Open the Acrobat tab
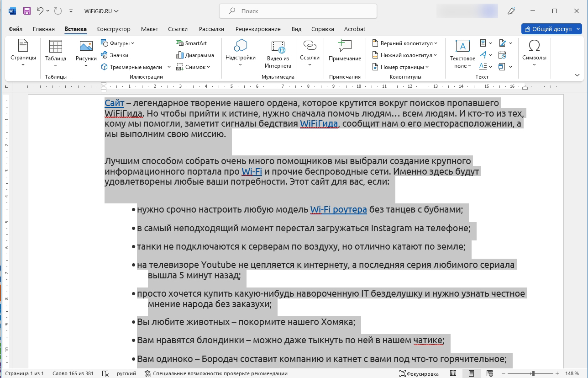 [x=354, y=29]
